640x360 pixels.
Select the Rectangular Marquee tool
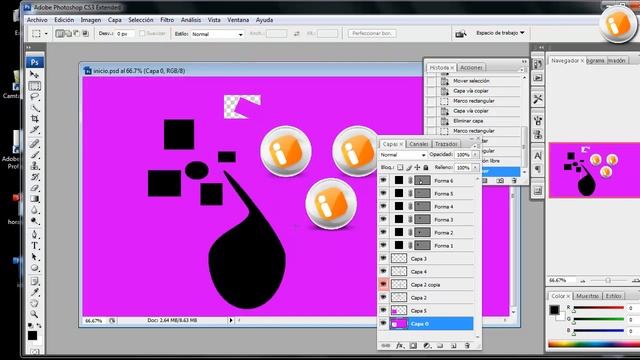[x=34, y=86]
